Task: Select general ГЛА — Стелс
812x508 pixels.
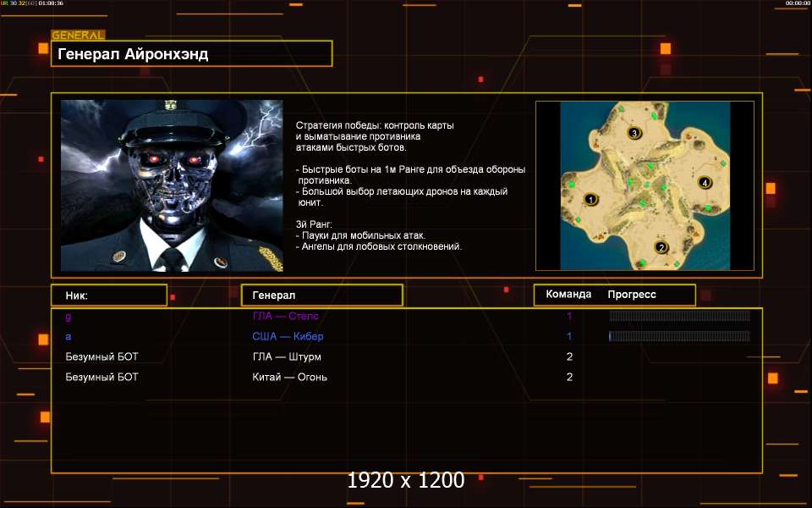Action: [x=285, y=316]
